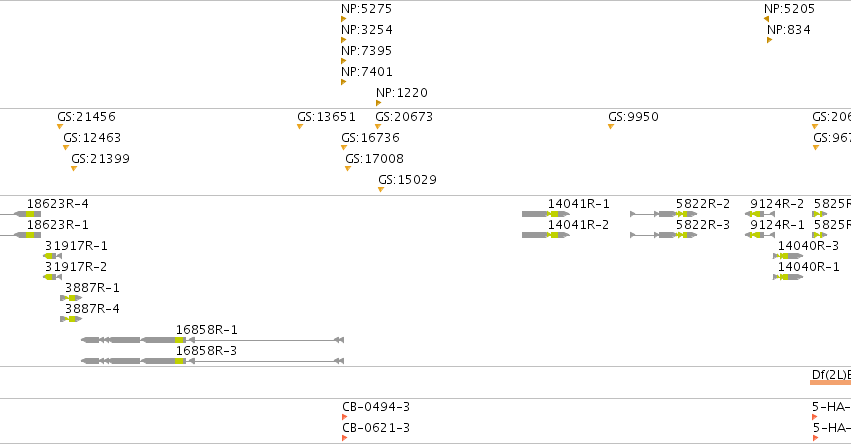Click the triangle marker under NP:834

coord(770,40)
